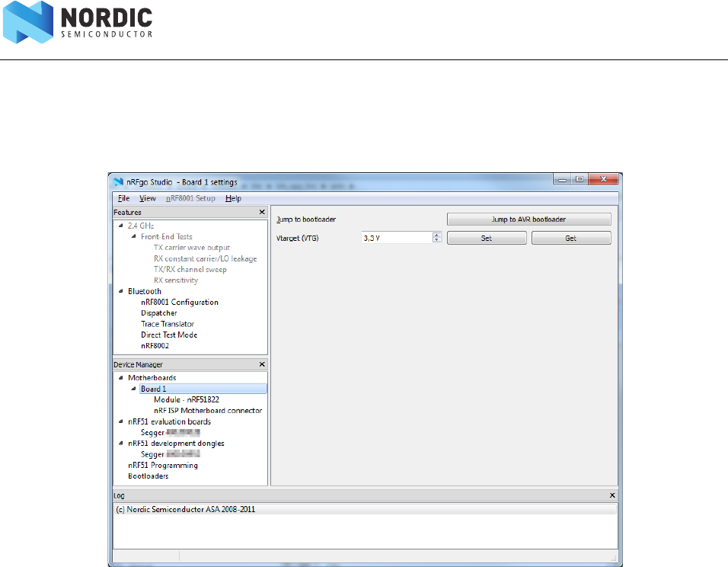Click the Nordic Semiconductor copyright log entry

pos(365,509)
